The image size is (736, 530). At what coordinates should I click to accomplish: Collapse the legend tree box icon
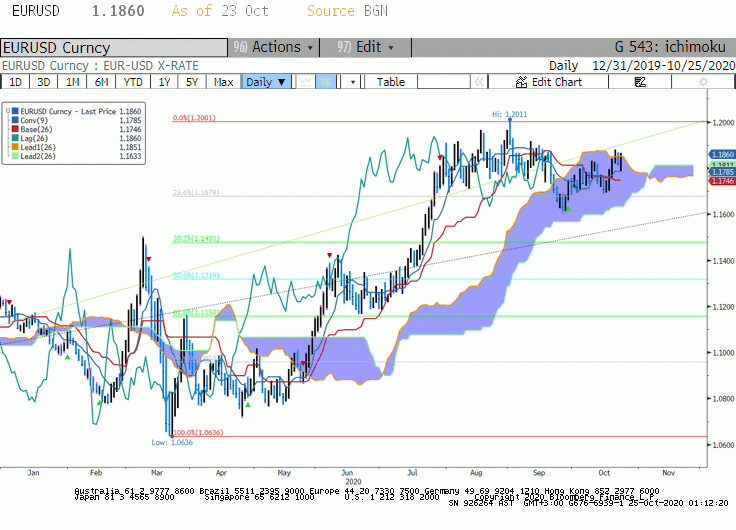click(x=8, y=111)
